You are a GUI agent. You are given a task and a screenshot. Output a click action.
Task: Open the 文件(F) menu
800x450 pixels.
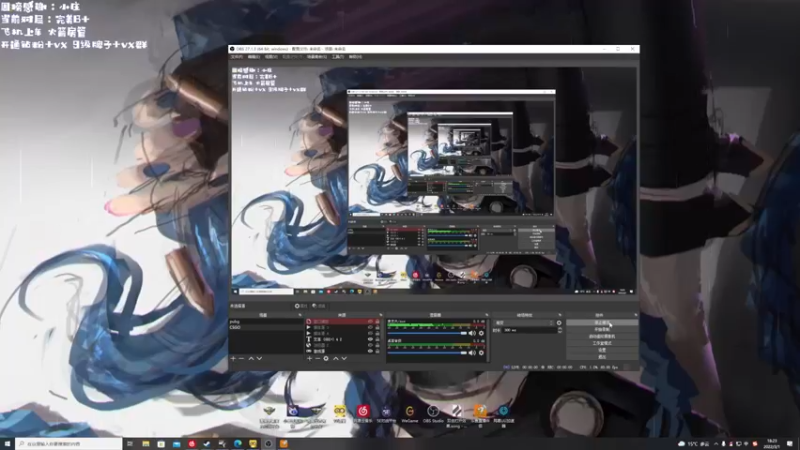[237, 57]
